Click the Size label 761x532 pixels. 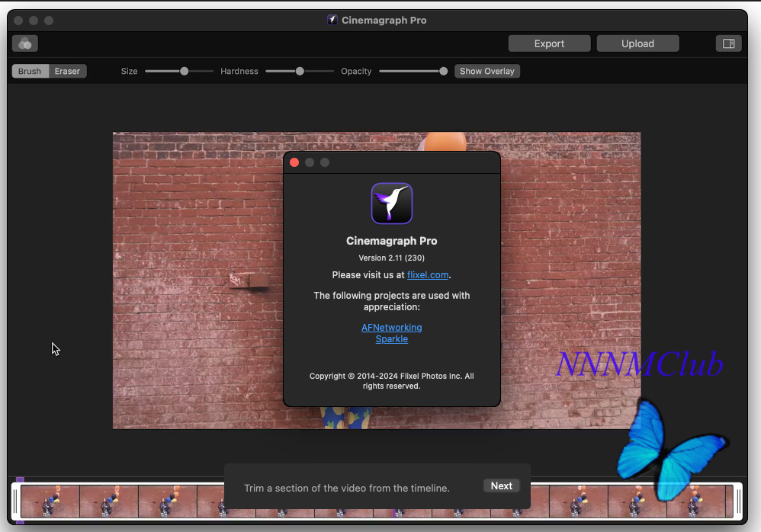pos(129,72)
